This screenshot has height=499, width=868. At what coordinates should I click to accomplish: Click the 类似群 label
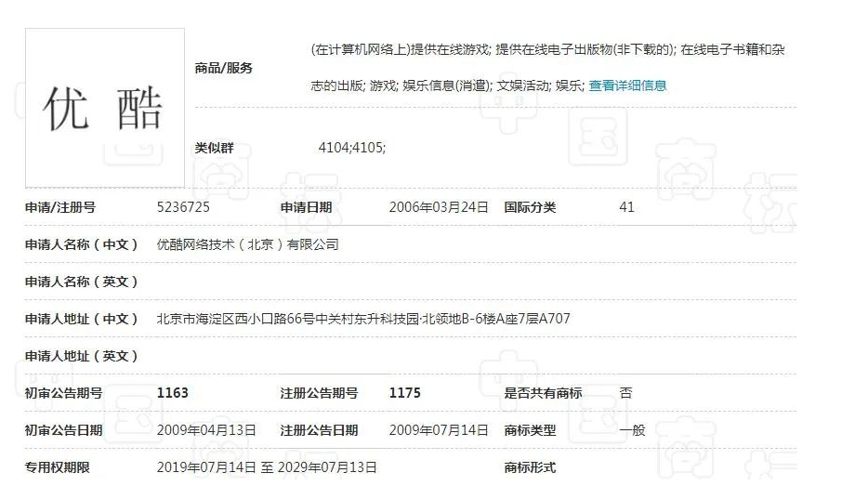(215, 148)
